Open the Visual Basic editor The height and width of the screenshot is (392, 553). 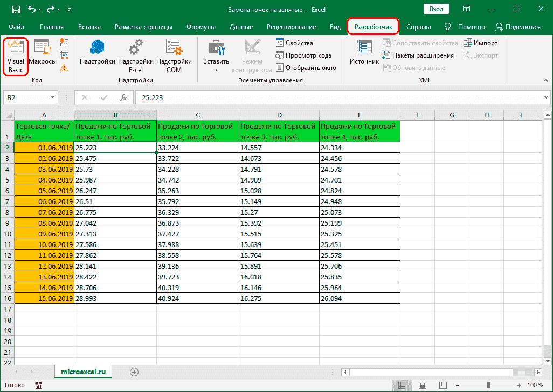(x=15, y=54)
